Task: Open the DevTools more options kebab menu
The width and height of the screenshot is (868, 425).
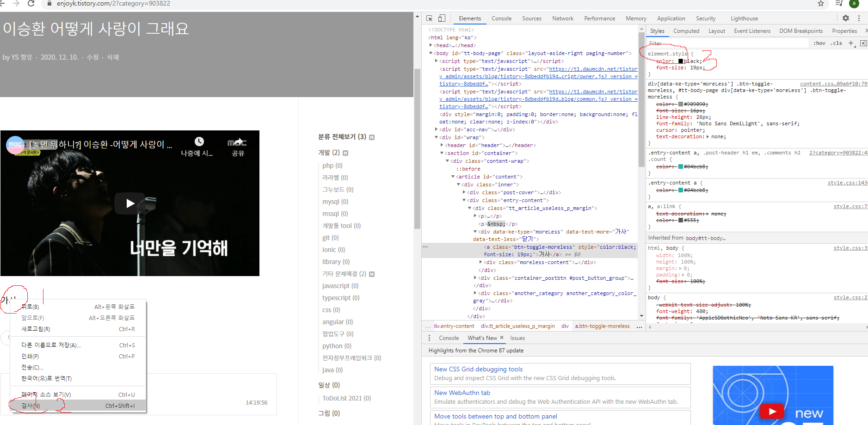Action: click(859, 18)
